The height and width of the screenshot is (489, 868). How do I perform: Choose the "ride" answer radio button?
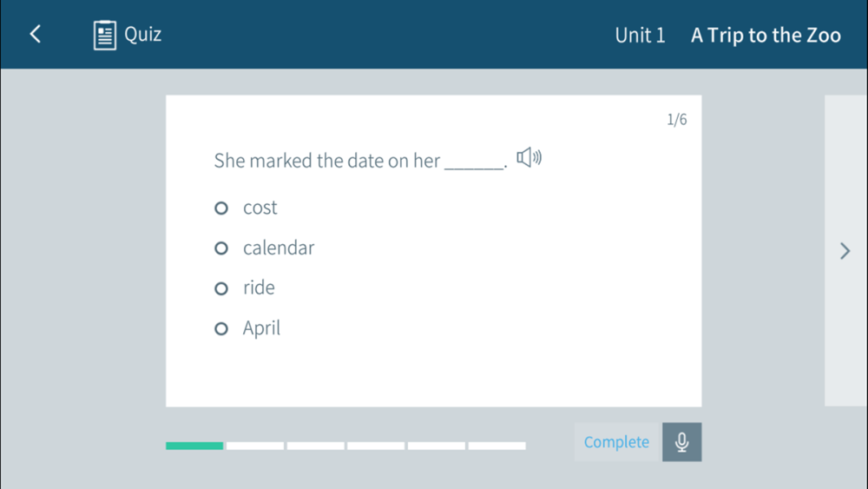(221, 288)
